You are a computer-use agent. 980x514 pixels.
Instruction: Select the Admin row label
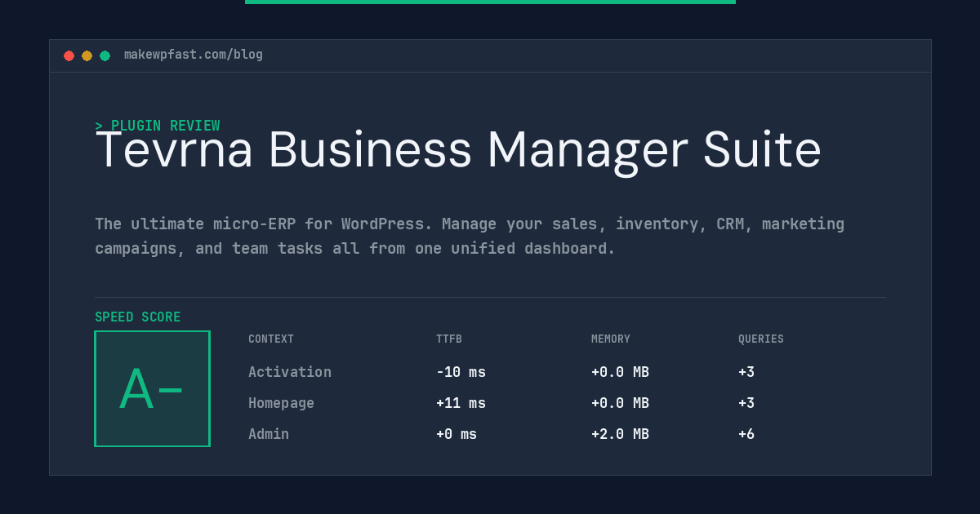(x=269, y=434)
